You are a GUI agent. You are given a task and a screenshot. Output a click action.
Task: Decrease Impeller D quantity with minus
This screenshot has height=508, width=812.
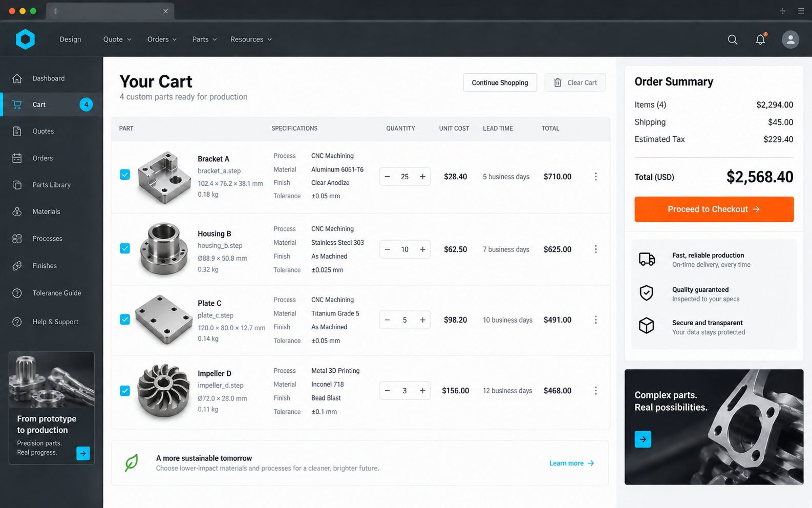pyautogui.click(x=388, y=391)
